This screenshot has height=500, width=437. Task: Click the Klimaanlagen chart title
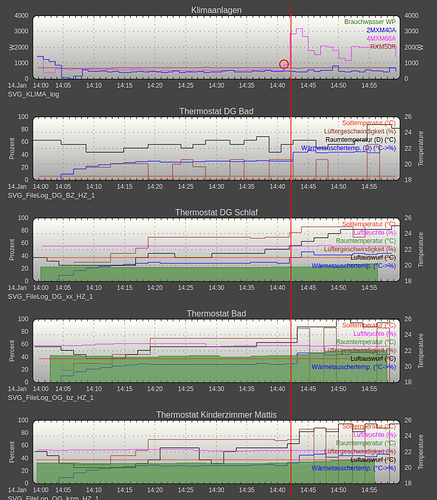point(216,10)
